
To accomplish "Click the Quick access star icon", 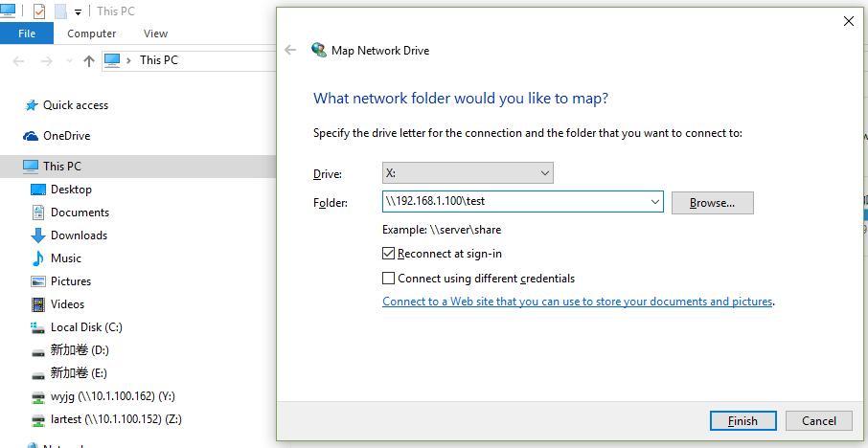I will [32, 105].
